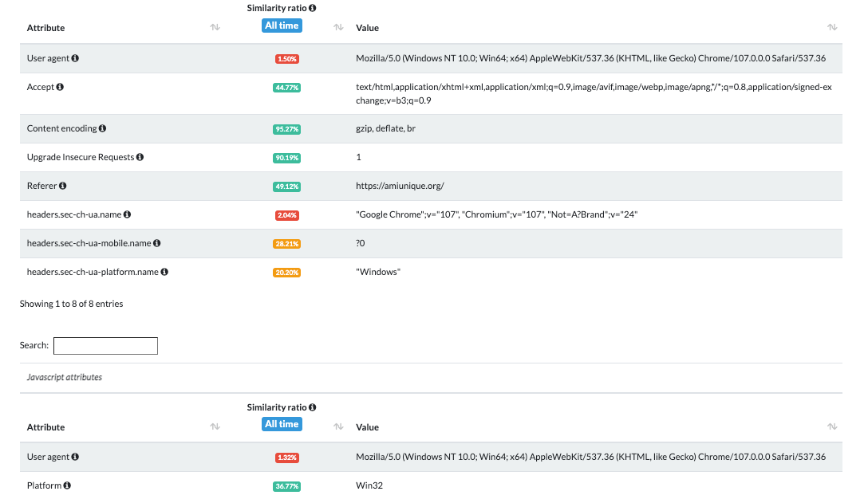Switch to the Javascript attributes section header
This screenshot has height=499, width=868.
tap(65, 377)
